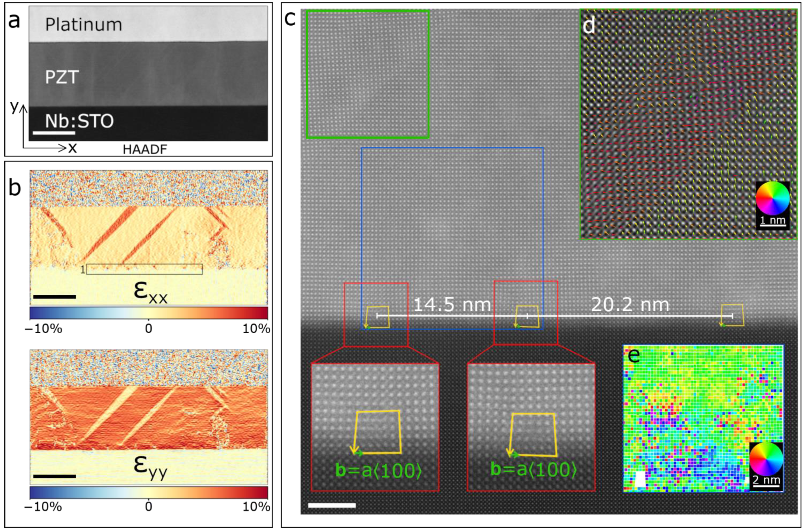The width and height of the screenshot is (804, 532).
Task: Click the 1 nm scale bar label
Action: click(x=772, y=221)
